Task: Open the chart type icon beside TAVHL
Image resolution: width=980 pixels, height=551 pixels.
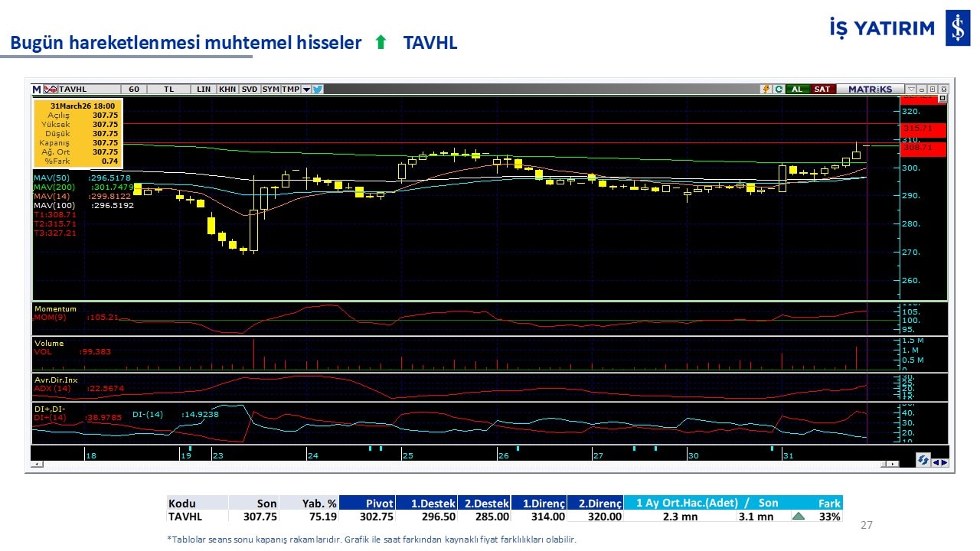Action: click(x=51, y=90)
